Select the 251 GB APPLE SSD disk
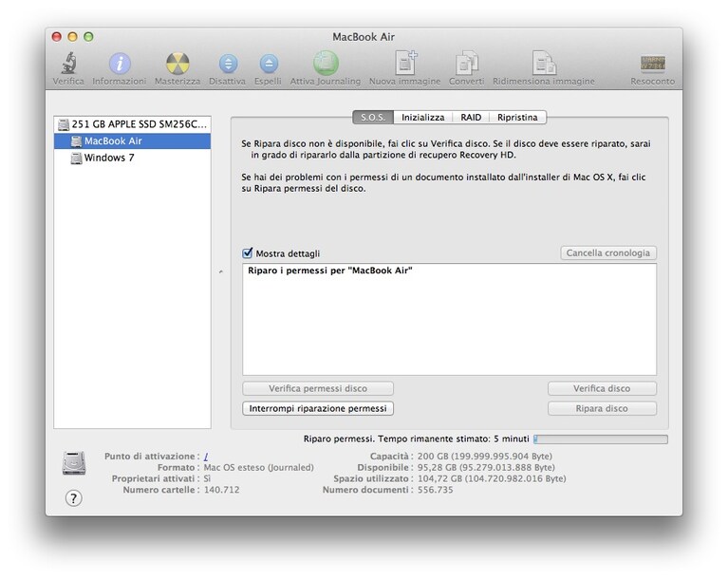The width and height of the screenshot is (728, 579). [132, 124]
